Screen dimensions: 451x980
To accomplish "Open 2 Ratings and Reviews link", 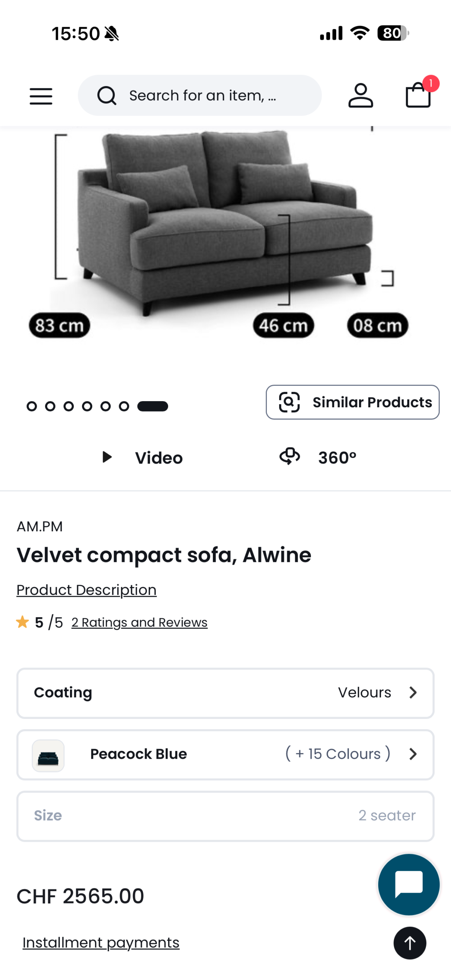I will (139, 622).
